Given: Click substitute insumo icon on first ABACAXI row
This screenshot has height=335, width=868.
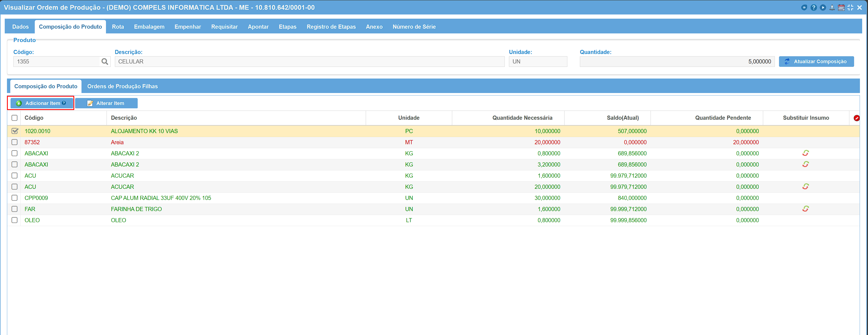Looking at the screenshot, I should [805, 153].
